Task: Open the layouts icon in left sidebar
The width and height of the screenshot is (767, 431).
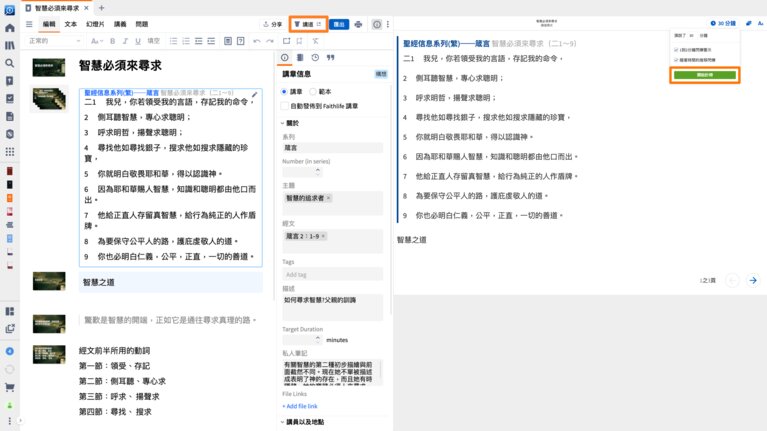Action: pyautogui.click(x=9, y=311)
